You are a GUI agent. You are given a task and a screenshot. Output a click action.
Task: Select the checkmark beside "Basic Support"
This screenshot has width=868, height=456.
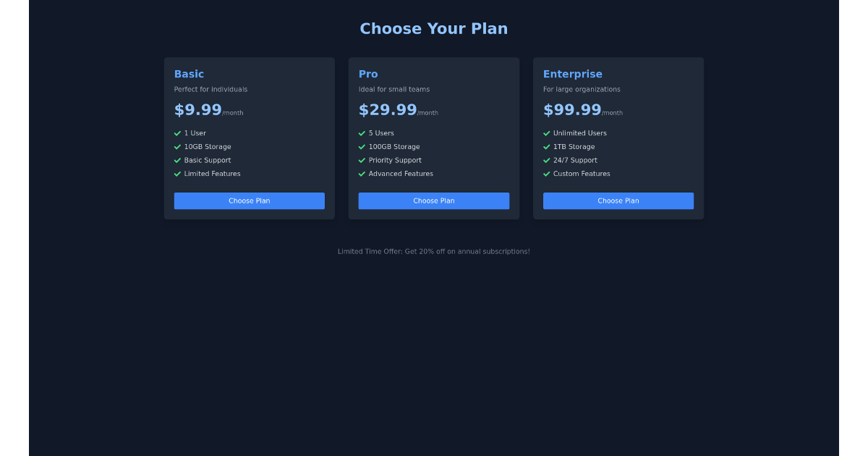coord(177,160)
